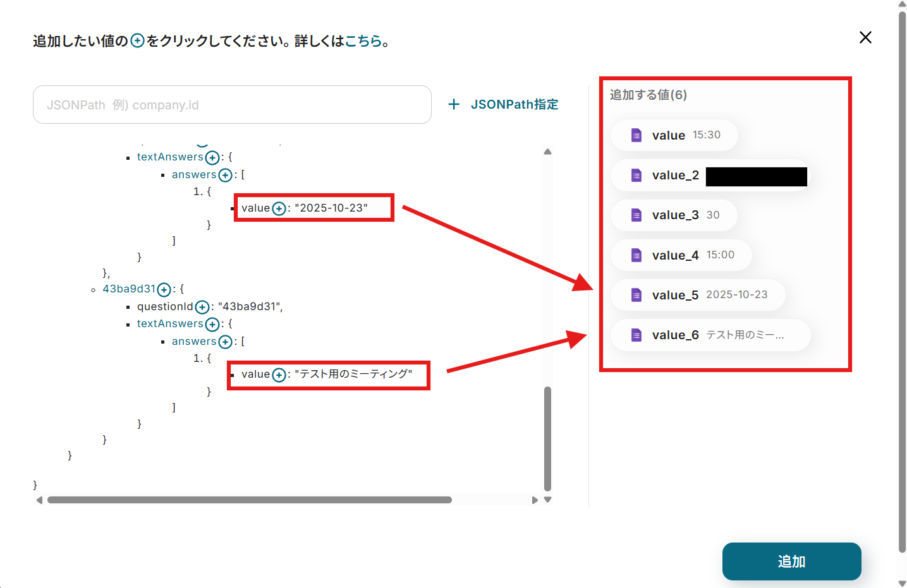Click the string "43ba9d31" after questionId
Screen dimensions: 907x588
click(248, 306)
